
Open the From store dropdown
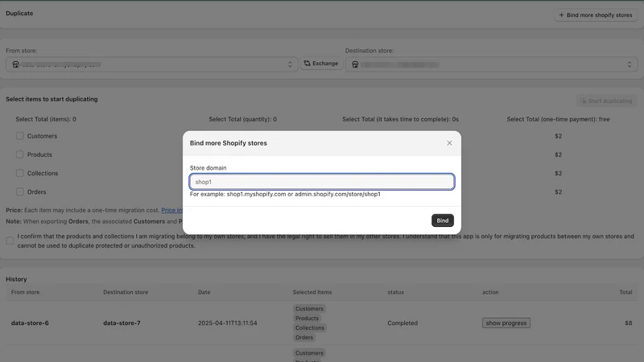pos(151,64)
